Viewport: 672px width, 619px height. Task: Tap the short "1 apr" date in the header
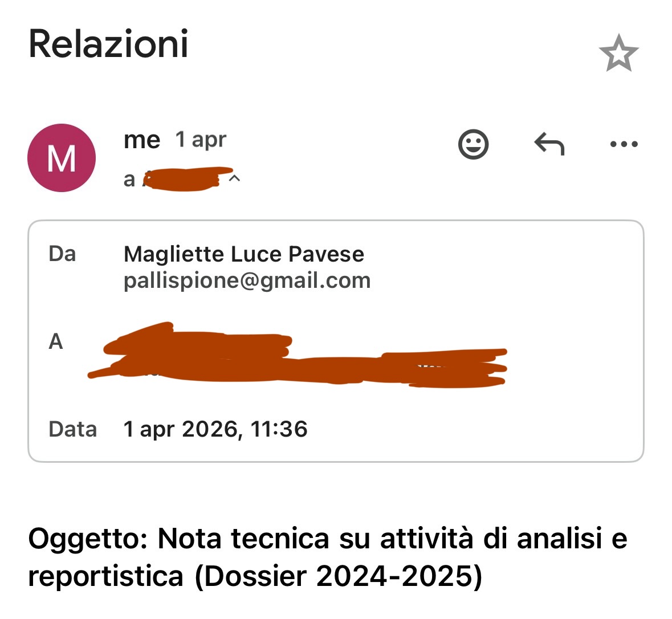(x=201, y=140)
